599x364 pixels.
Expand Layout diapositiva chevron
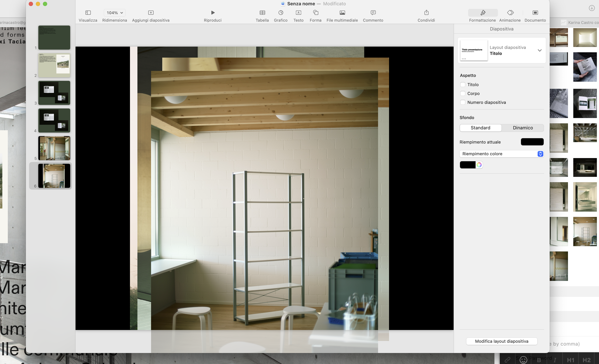coord(539,51)
